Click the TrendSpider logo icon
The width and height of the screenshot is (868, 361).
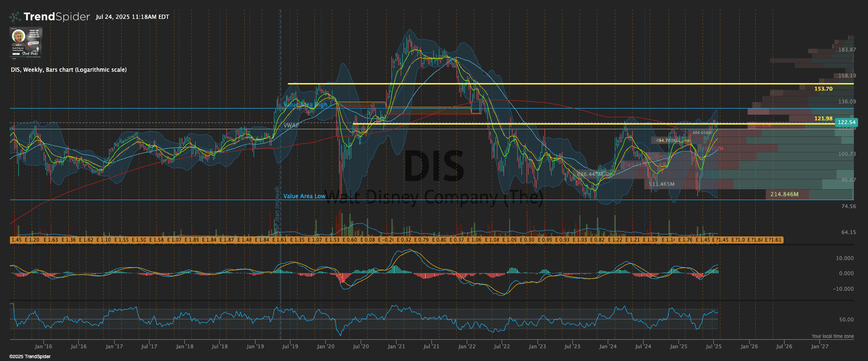[15, 17]
